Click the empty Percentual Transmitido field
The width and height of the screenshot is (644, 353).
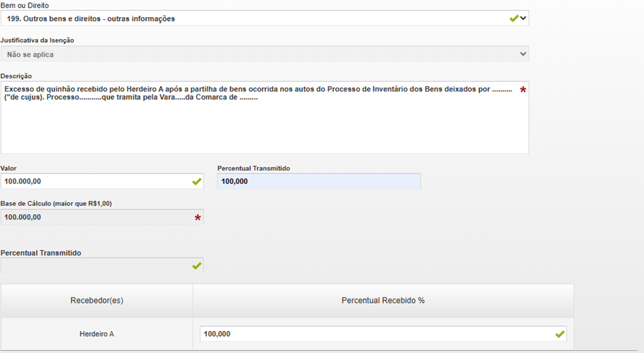(95, 266)
